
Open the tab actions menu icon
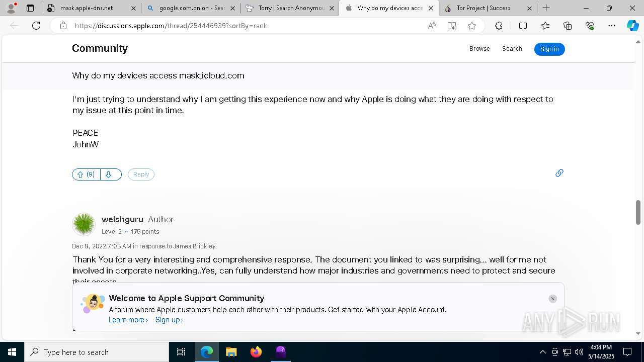pyautogui.click(x=30, y=8)
